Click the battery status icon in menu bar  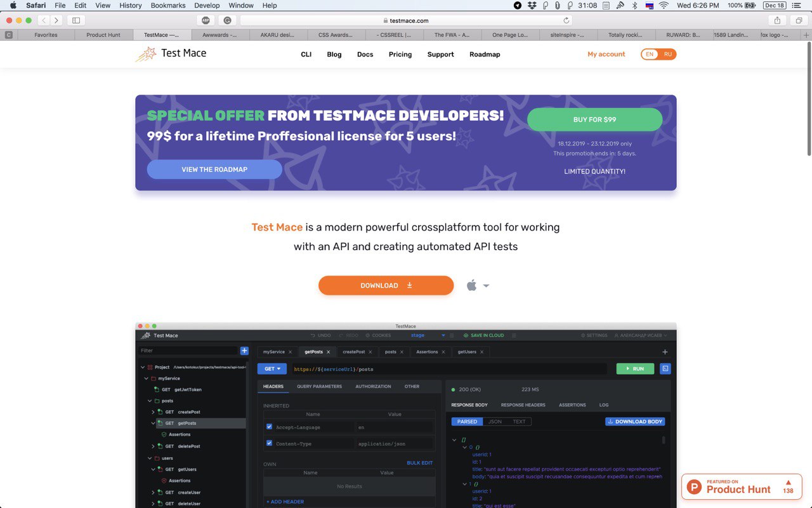(x=750, y=5)
